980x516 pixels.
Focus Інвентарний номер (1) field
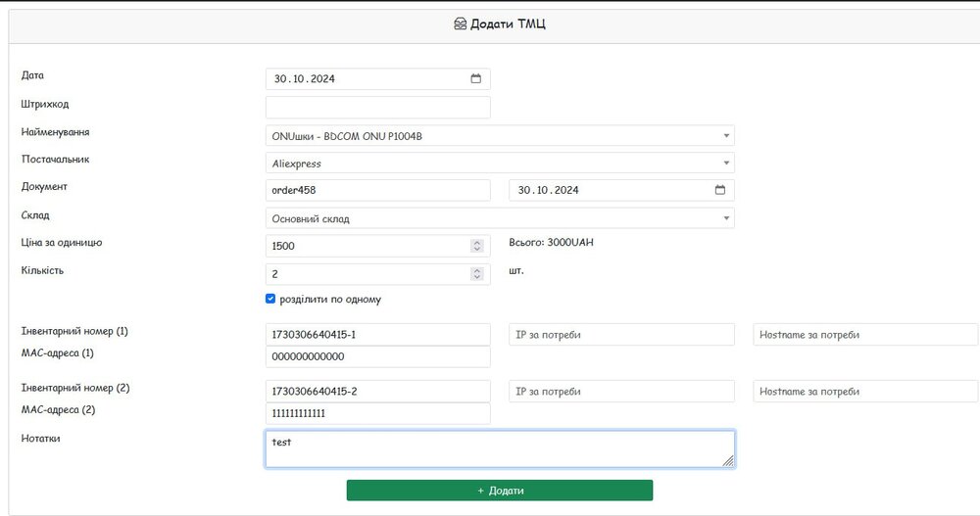(377, 335)
